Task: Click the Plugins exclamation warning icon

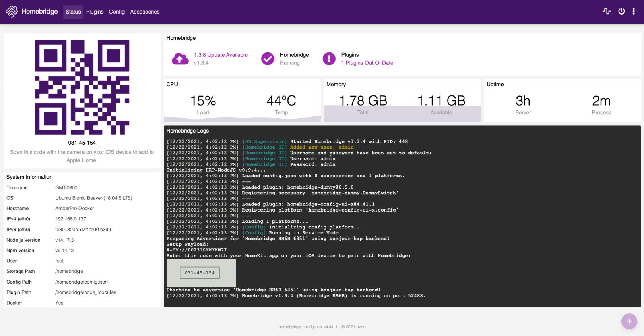Action: point(329,59)
